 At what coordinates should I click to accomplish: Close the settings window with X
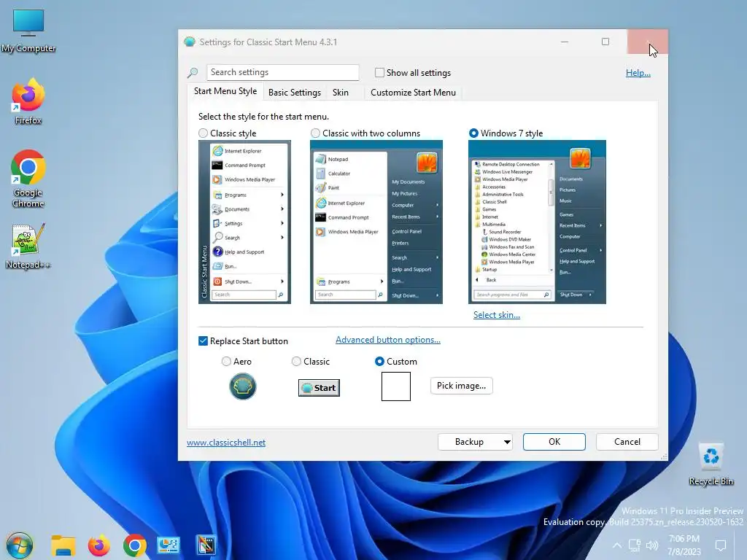click(647, 42)
